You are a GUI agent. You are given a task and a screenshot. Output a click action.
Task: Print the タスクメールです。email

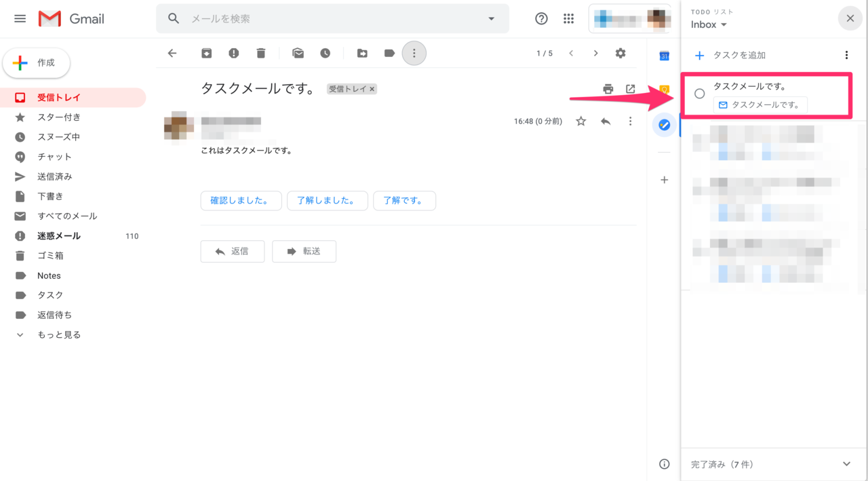point(608,89)
